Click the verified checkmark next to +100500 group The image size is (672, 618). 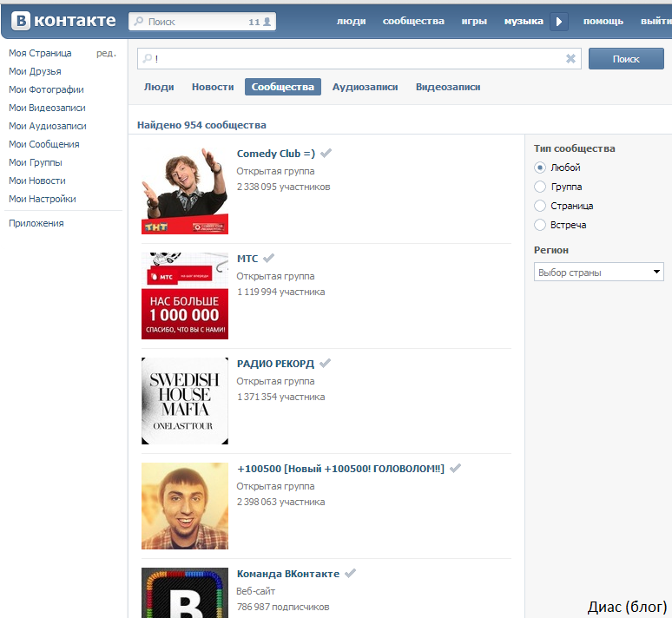point(456,468)
